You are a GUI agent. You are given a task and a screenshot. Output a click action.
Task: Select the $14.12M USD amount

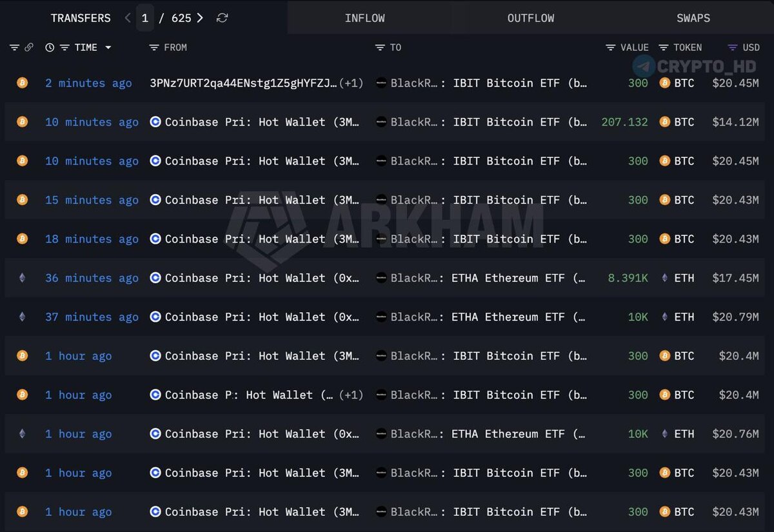tap(736, 122)
